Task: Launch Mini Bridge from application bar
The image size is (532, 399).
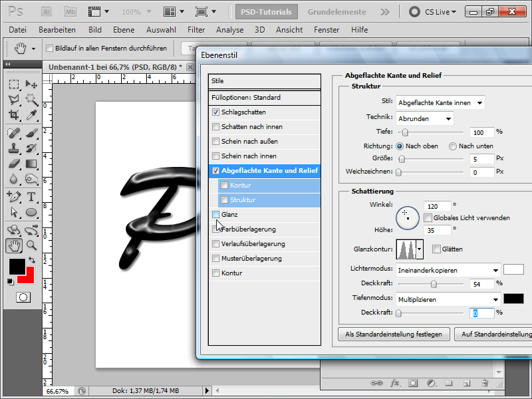Action: tap(70, 12)
